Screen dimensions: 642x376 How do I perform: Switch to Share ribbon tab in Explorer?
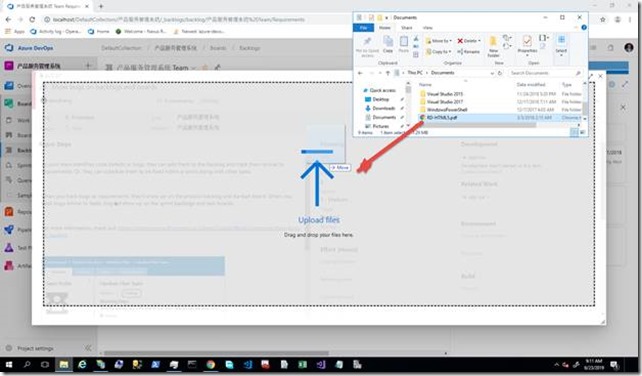[x=407, y=28]
